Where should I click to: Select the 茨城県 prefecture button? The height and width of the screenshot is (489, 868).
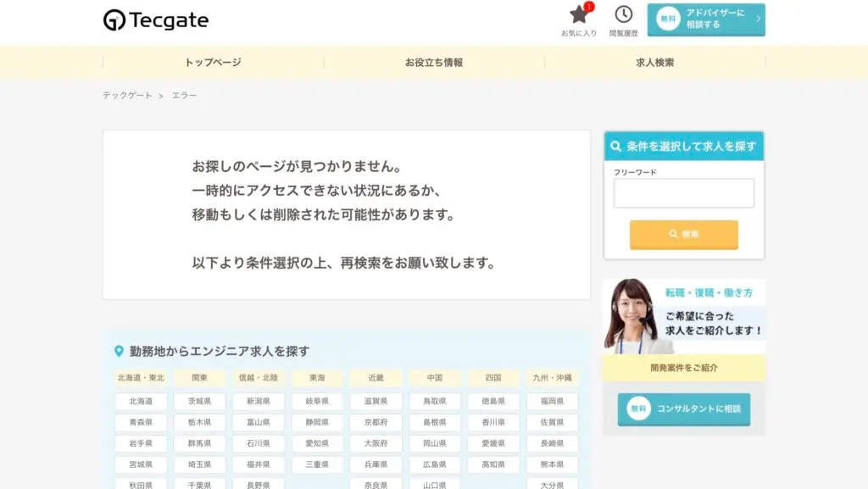[199, 401]
